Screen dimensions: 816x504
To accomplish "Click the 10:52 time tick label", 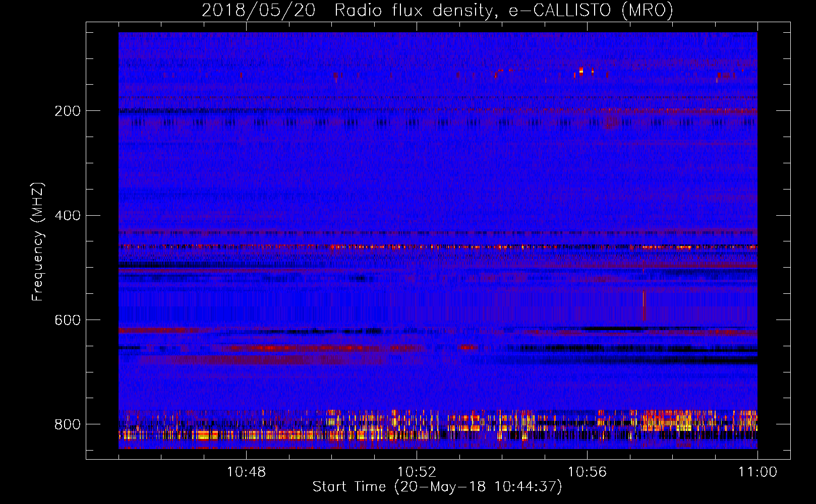I will coord(417,472).
